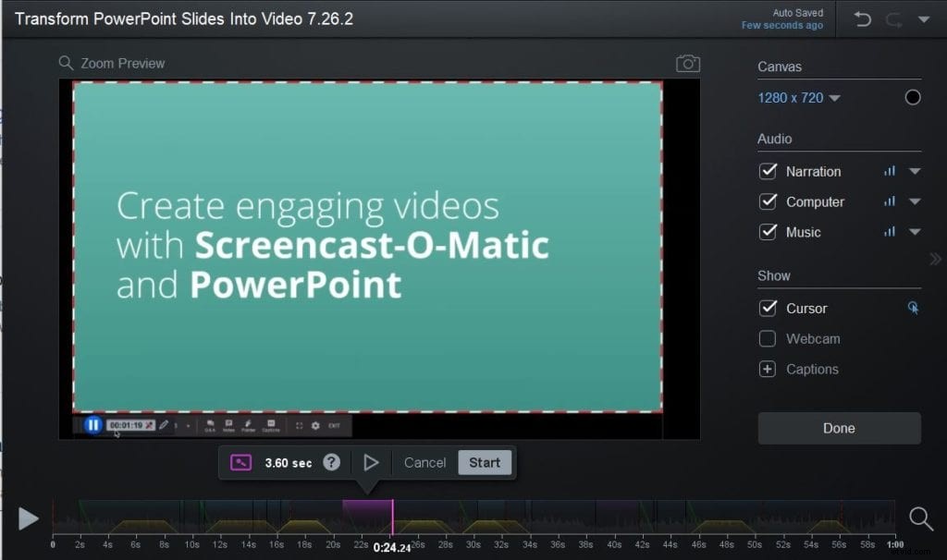This screenshot has height=560, width=947.
Task: Click the snapshot camera icon above the preview
Action: click(x=688, y=63)
